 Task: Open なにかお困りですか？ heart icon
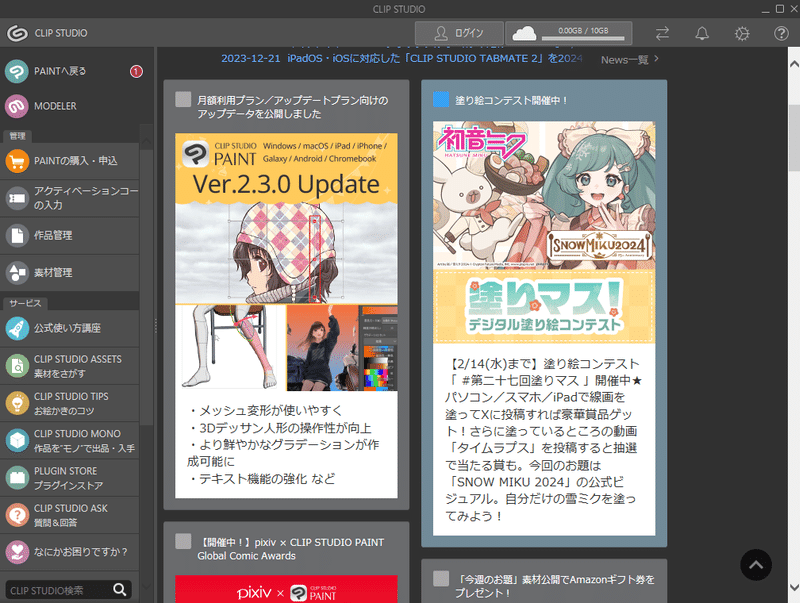(x=17, y=552)
